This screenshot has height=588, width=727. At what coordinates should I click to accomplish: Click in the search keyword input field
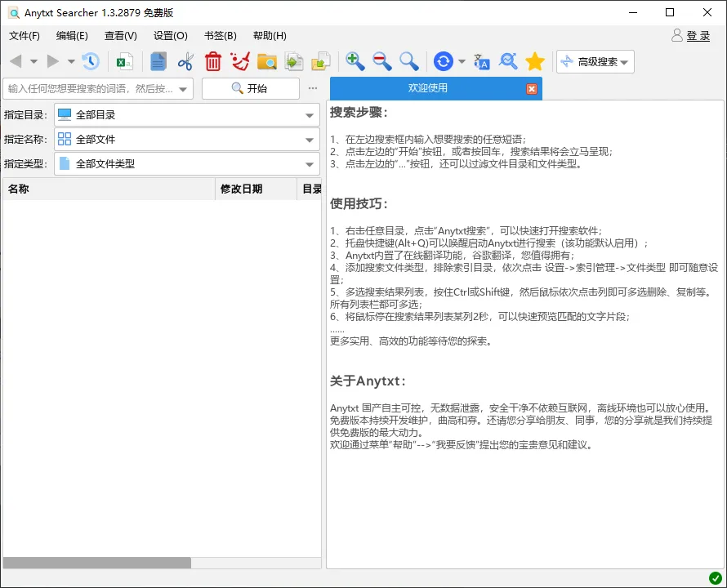(91, 88)
